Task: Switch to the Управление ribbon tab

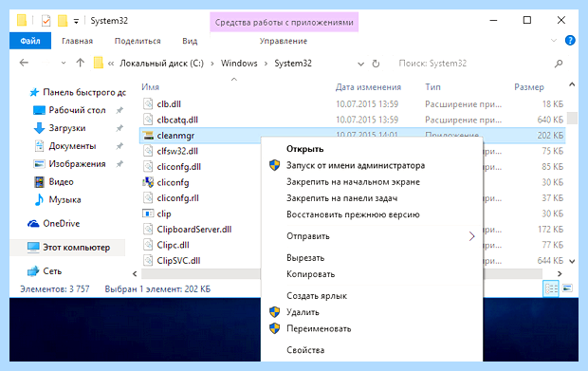Action: (x=284, y=41)
